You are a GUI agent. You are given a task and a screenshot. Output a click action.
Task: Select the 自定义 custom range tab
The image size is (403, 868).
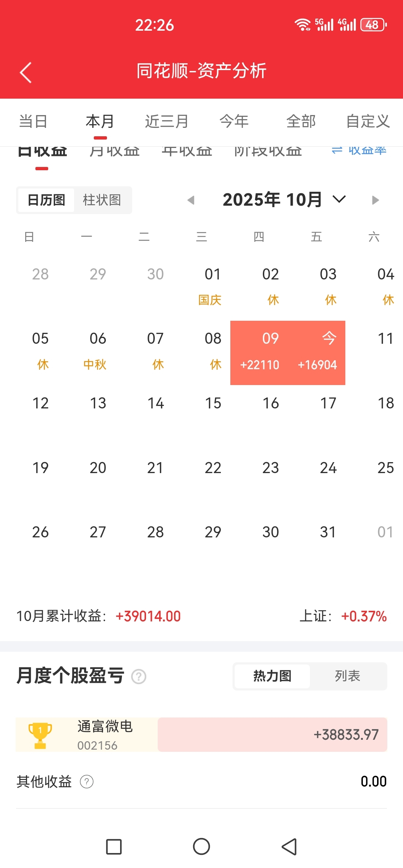tap(368, 122)
